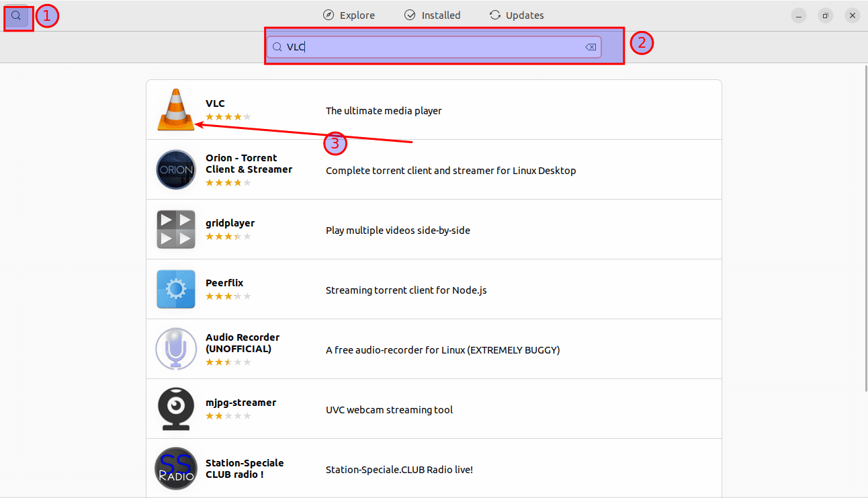Click the description 'The ultimate media player'
Viewport: 868px width, 498px height.
click(x=384, y=111)
